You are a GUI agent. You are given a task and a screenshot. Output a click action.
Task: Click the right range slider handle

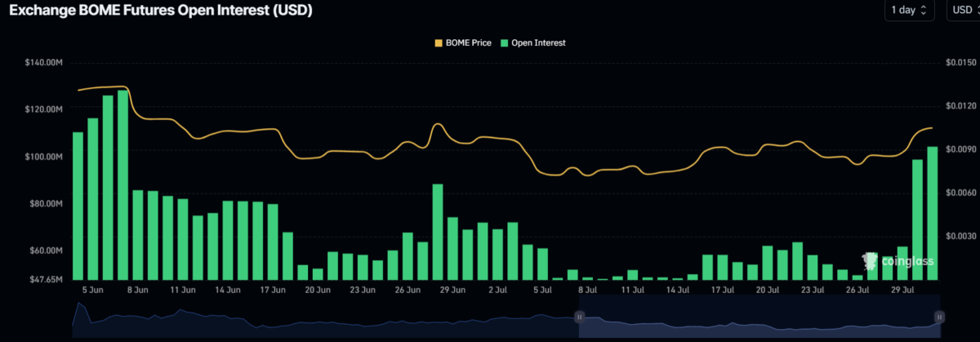[x=939, y=316]
